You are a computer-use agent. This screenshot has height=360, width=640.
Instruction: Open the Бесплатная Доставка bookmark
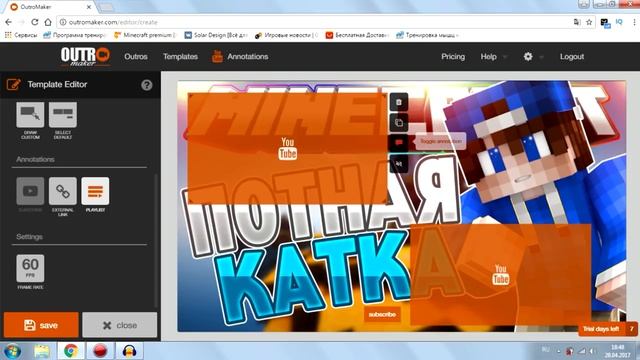click(357, 35)
